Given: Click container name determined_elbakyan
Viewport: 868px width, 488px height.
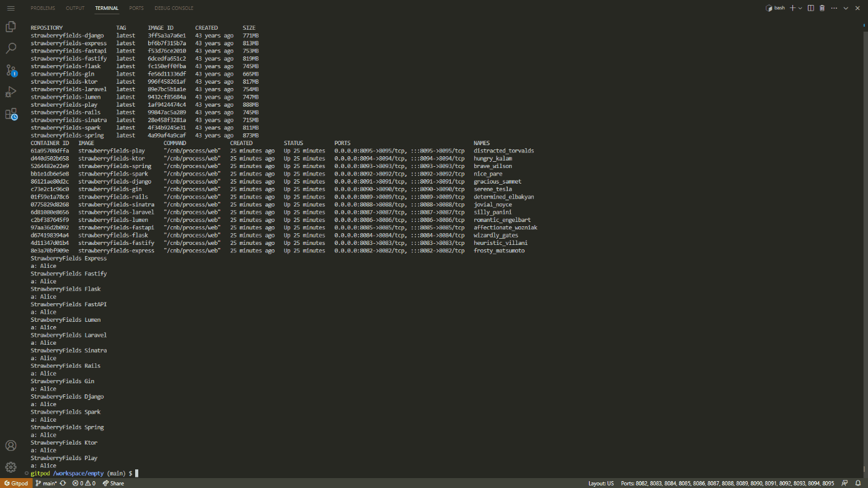Looking at the screenshot, I should click(x=503, y=197).
